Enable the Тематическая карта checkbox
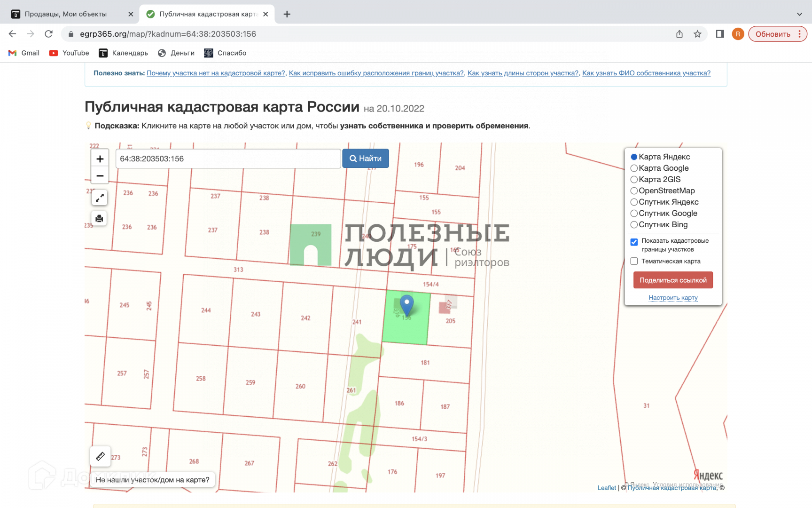Image resolution: width=812 pixels, height=508 pixels. (x=634, y=261)
